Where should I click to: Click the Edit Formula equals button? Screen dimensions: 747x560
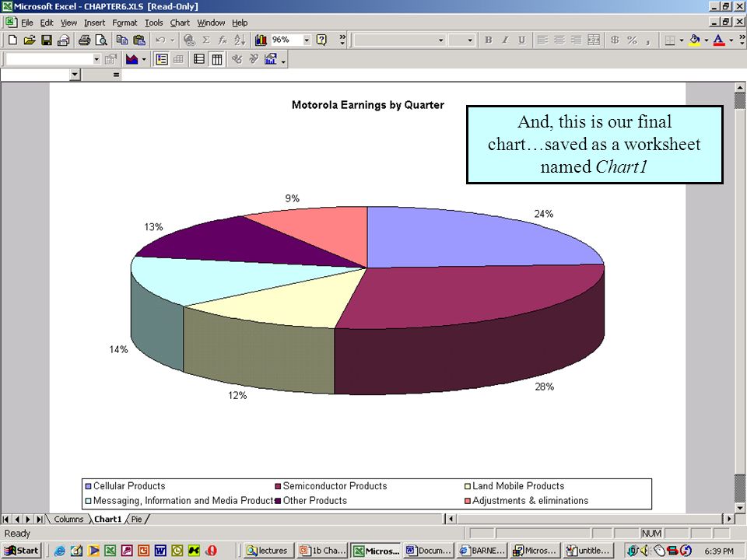116,75
